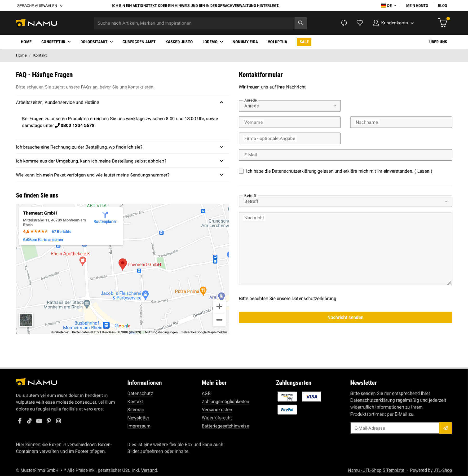Submit newsletter via paper plane icon
468x476 pixels.
click(446, 428)
